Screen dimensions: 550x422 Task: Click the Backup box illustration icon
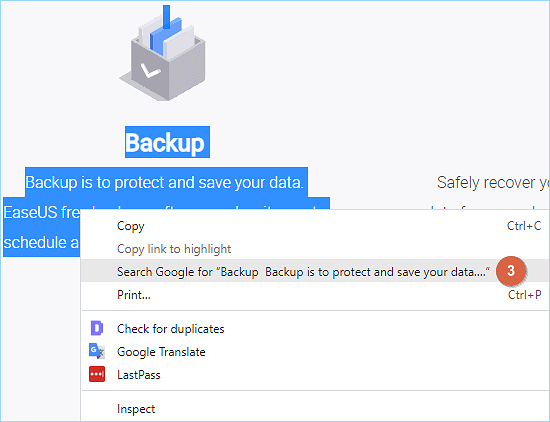coord(162,53)
